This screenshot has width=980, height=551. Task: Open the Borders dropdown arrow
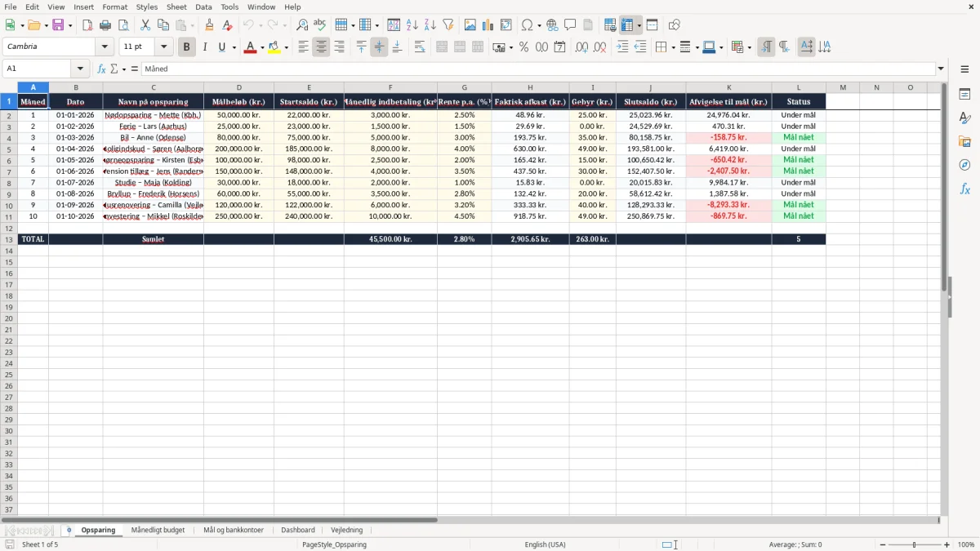click(x=672, y=47)
